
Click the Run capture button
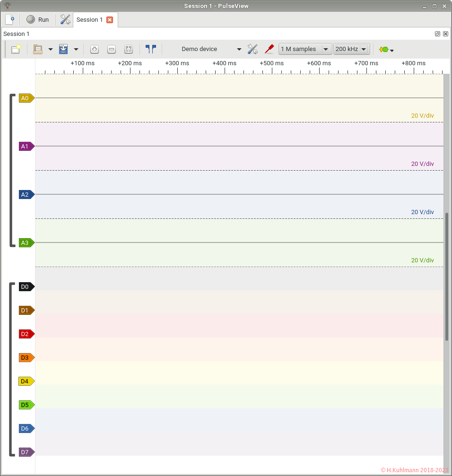point(37,19)
